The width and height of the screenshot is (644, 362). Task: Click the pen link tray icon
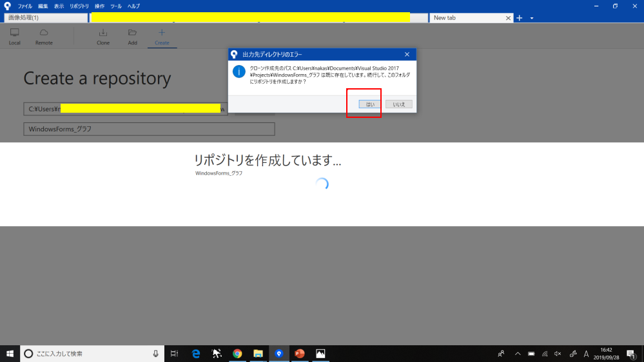pyautogui.click(x=572, y=354)
